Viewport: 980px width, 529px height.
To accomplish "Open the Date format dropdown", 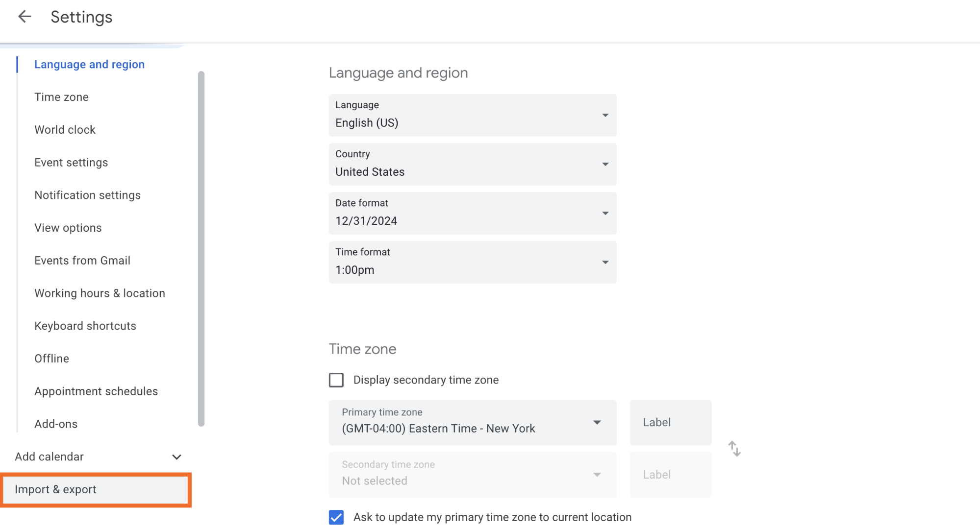I will click(472, 214).
